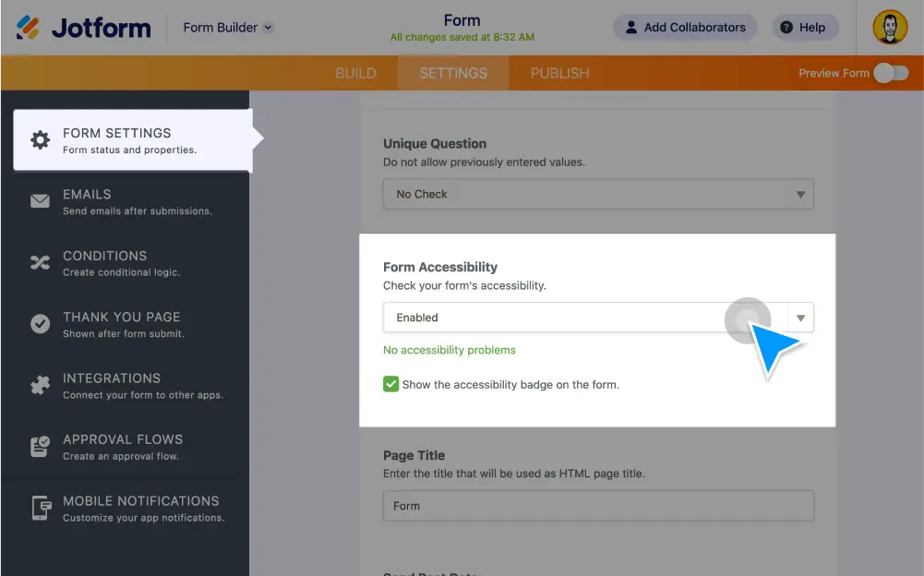This screenshot has height=576, width=924.
Task: Open the APPROVAL FLOWS sidebar section
Action: pyautogui.click(x=125, y=447)
